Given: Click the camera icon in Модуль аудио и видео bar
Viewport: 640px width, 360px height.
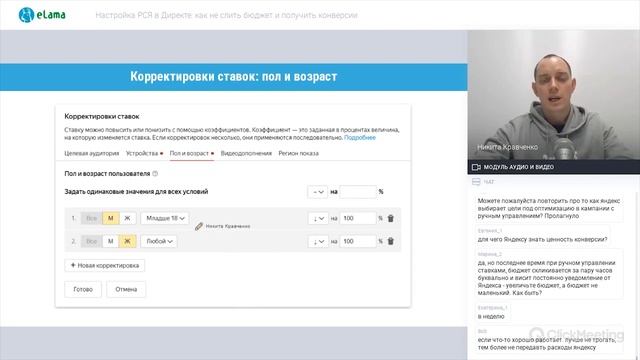Looking at the screenshot, I should click(476, 167).
